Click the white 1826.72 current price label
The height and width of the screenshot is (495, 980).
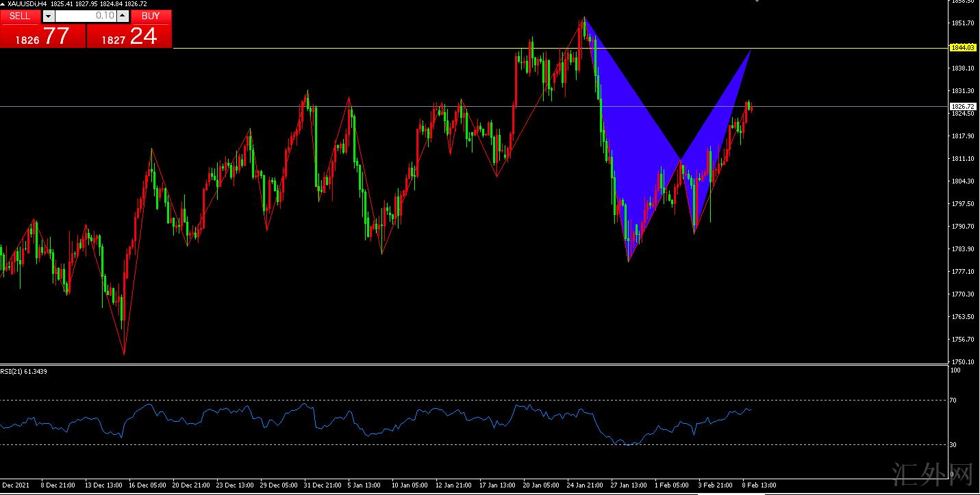click(x=962, y=107)
